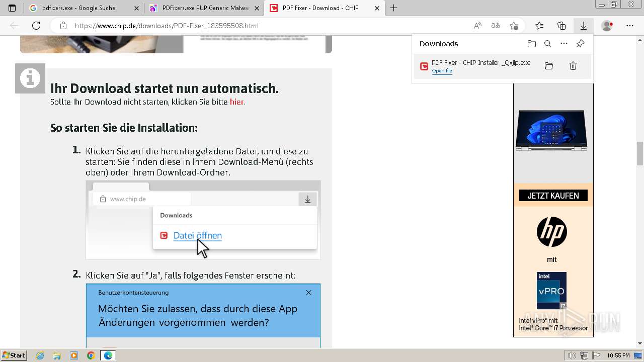Toggle the Downloads toolbar button
The height and width of the screenshot is (362, 644).
[584, 26]
